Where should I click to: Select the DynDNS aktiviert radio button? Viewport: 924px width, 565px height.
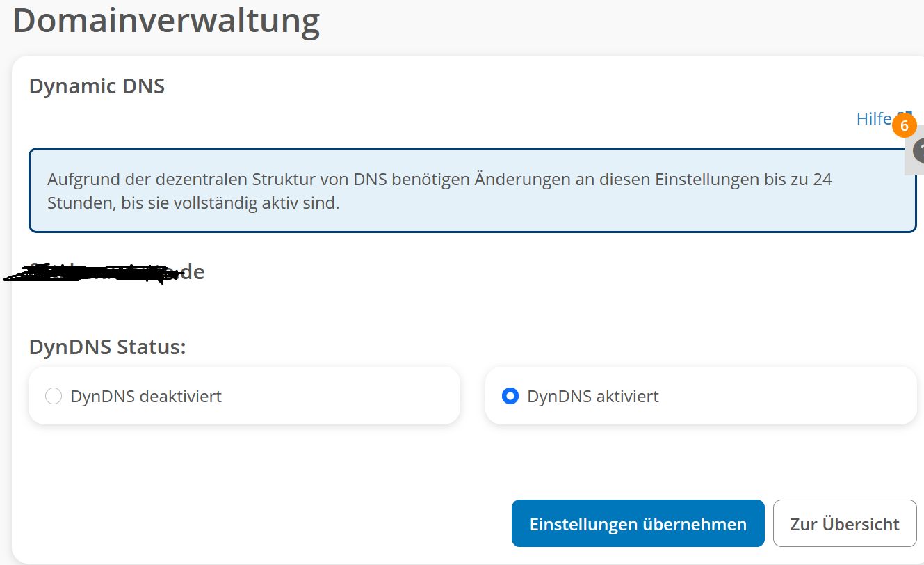click(510, 397)
